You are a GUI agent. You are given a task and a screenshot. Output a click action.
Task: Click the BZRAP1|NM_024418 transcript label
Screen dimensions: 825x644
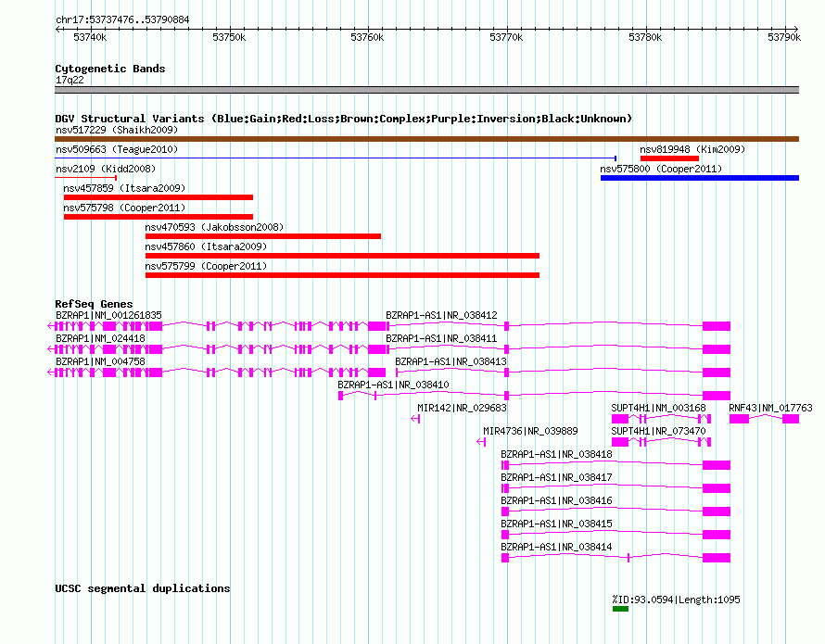click(100, 338)
